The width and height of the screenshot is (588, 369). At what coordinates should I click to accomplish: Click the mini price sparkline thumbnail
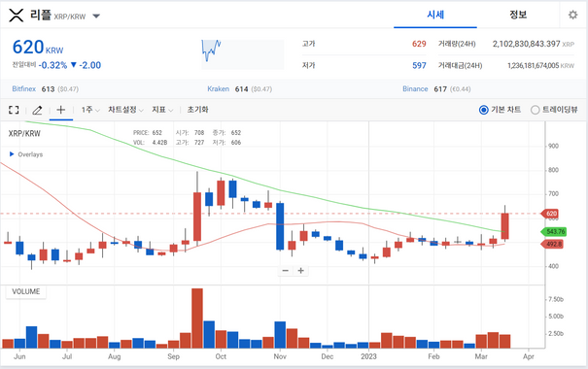click(243, 54)
